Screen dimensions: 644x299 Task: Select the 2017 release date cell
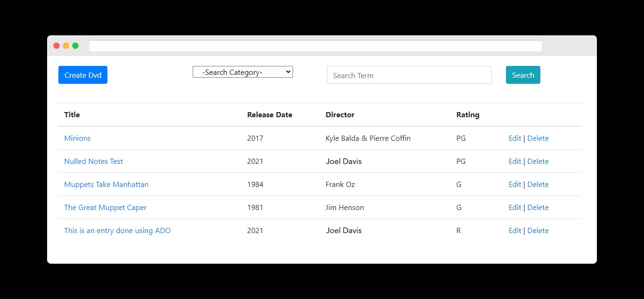[x=255, y=138]
